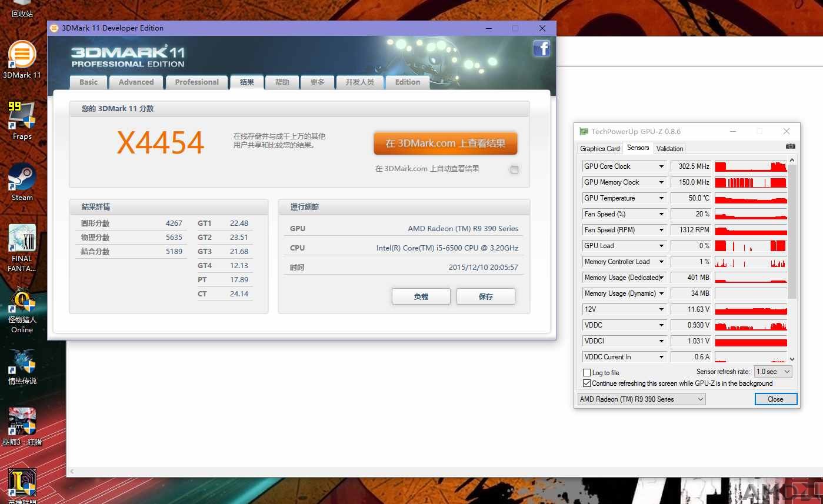Click the Intel Core i5-6500 CPU text

447,248
